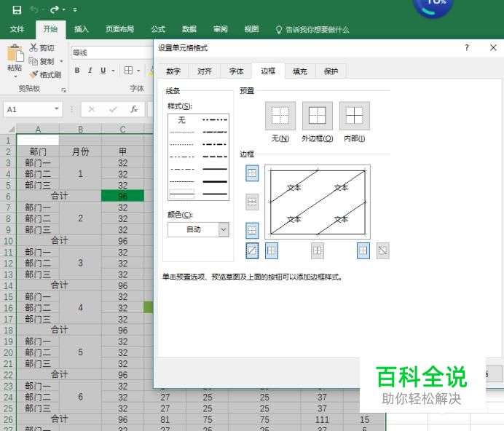This screenshot has height=431, width=504.
Task: Click the 月份 header cell
Action: 80,151
